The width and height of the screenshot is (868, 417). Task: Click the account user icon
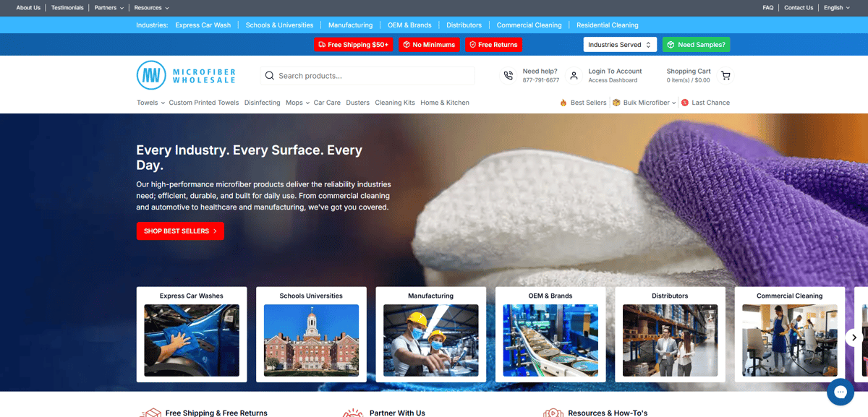coord(574,75)
